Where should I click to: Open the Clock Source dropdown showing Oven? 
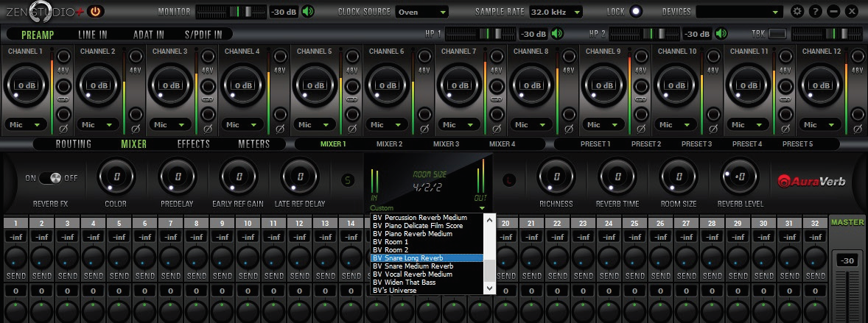coord(421,13)
